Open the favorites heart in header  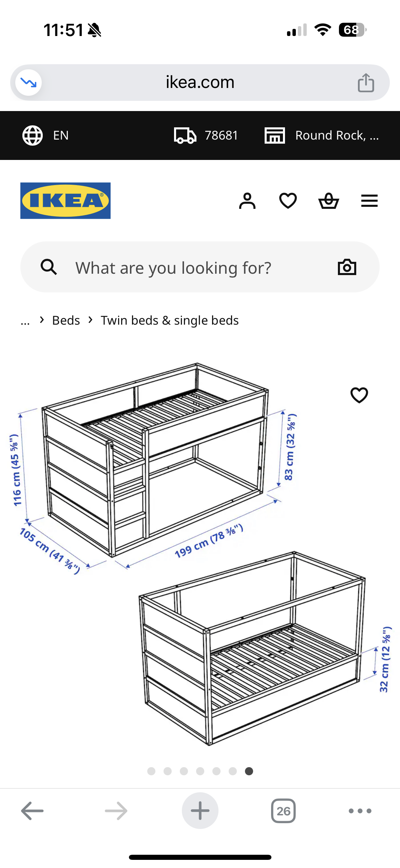pyautogui.click(x=288, y=201)
